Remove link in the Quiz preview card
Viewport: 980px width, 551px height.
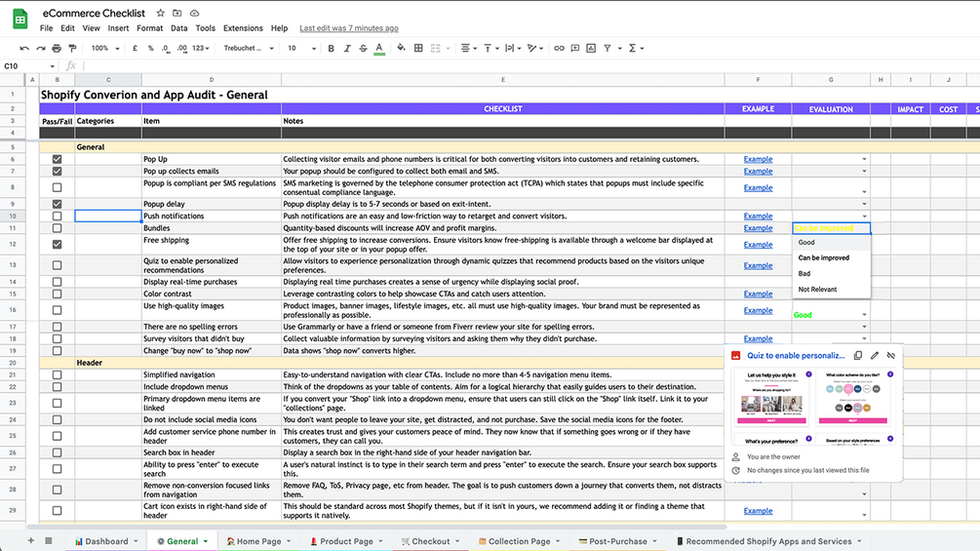(x=891, y=355)
